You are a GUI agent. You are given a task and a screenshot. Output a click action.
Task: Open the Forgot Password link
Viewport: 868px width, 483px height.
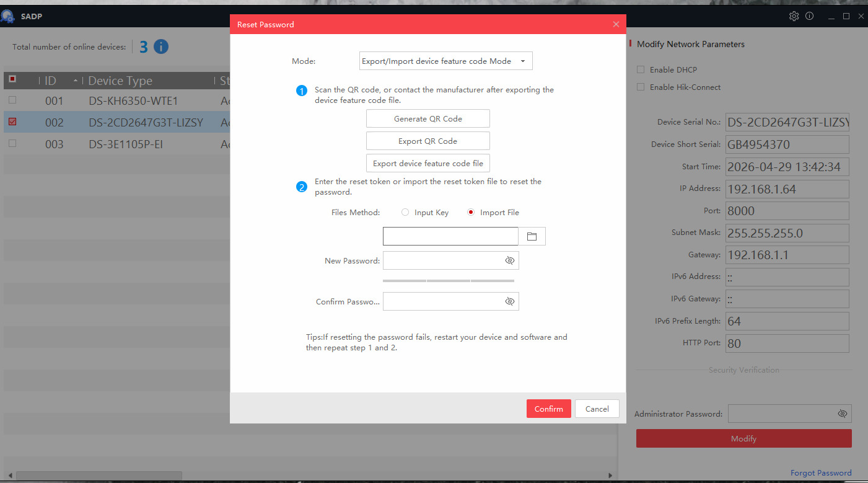(821, 472)
